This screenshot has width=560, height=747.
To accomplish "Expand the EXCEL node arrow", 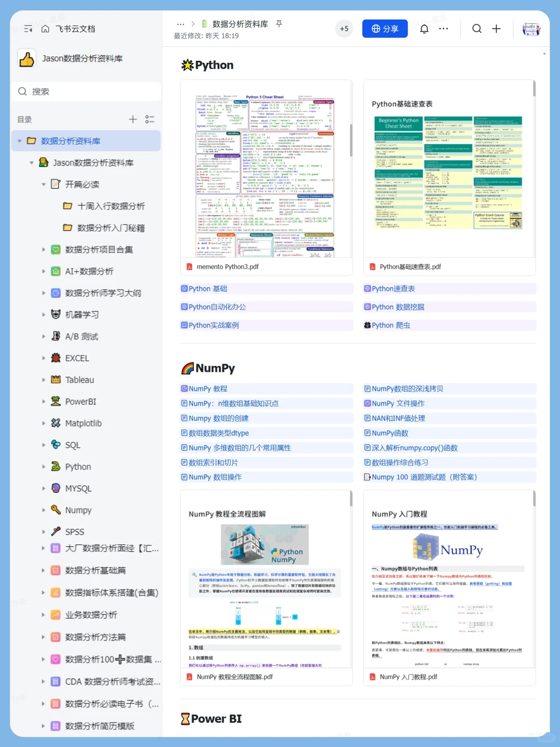I will tap(44, 358).
